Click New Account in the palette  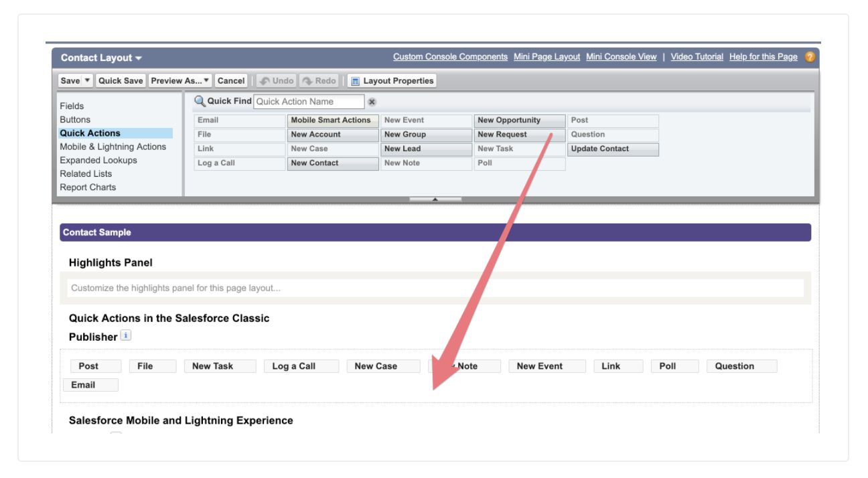click(333, 135)
